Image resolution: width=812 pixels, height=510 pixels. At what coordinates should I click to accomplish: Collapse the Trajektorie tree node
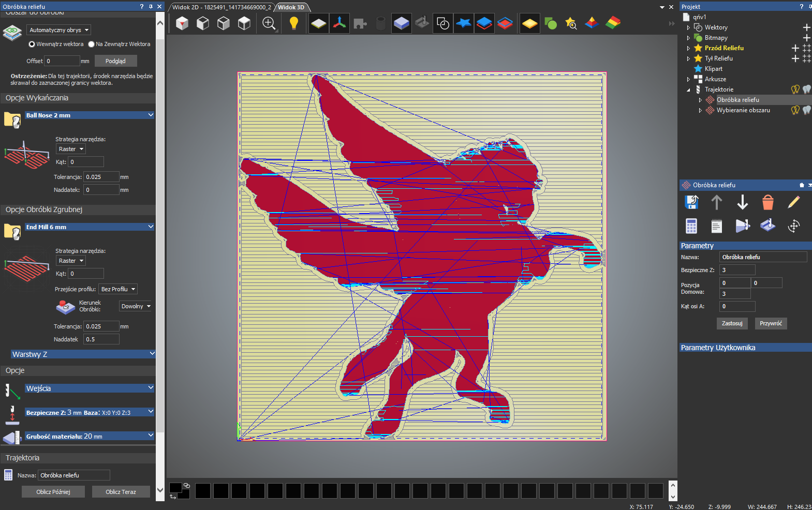(688, 89)
